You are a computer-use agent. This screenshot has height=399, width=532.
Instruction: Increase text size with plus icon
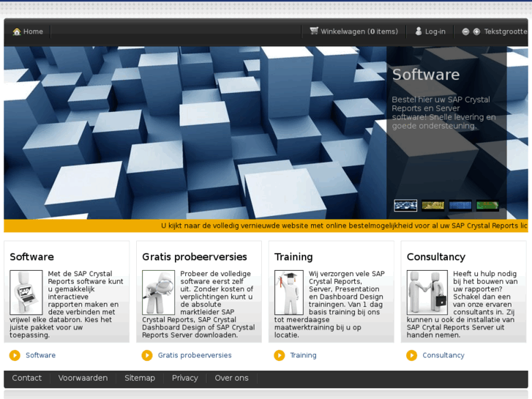click(x=476, y=31)
